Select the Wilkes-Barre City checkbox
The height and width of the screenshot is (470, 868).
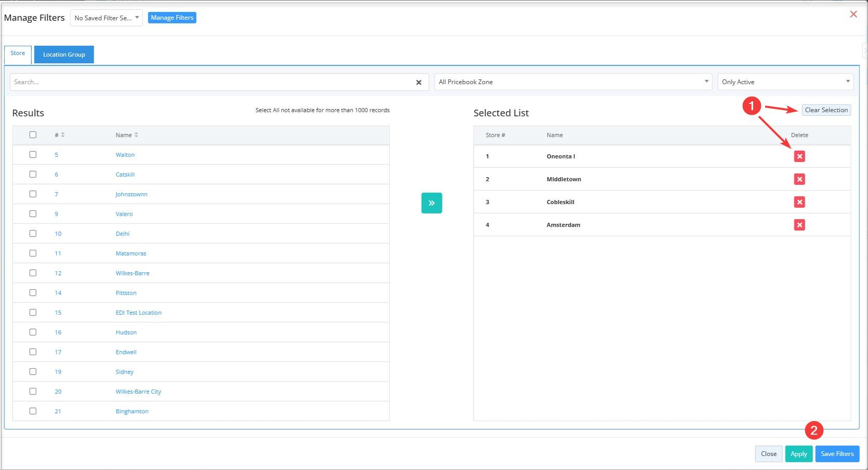(x=33, y=391)
